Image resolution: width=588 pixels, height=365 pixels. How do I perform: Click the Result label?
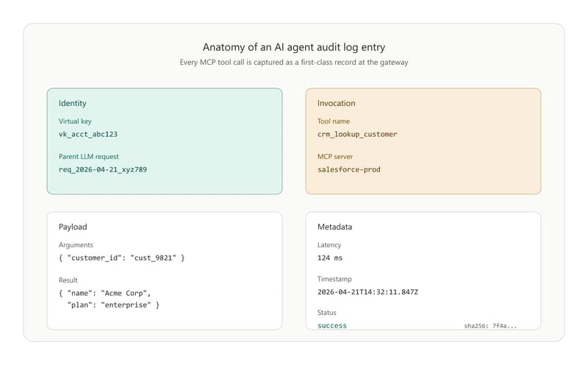[68, 280]
